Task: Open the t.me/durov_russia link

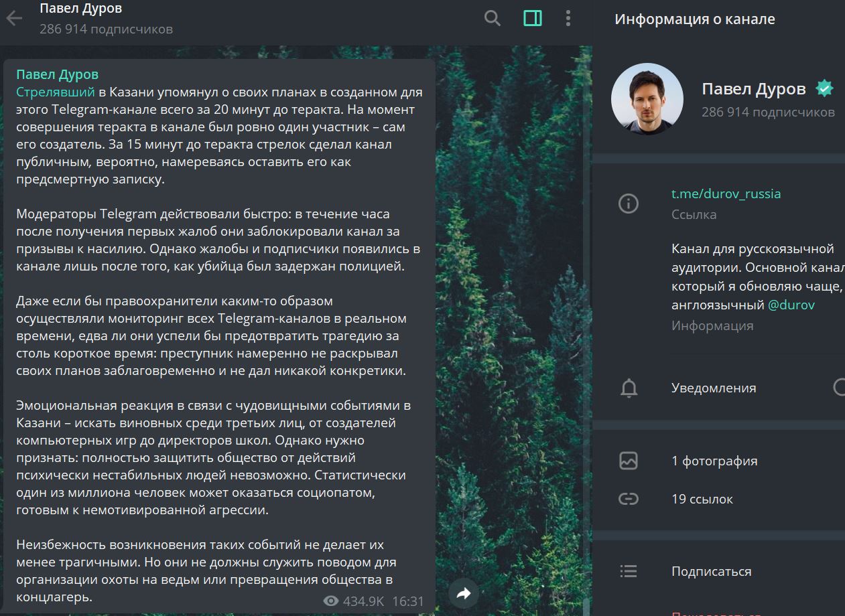Action: pos(726,194)
